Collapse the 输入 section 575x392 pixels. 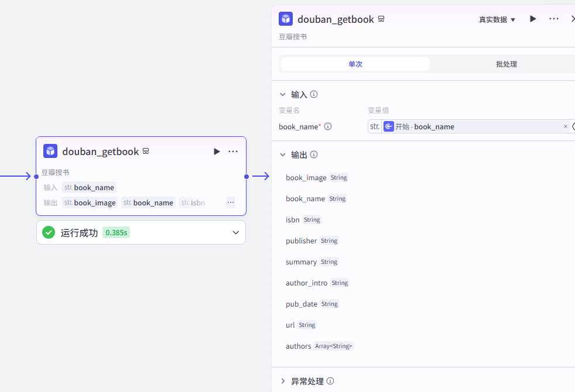tap(283, 95)
